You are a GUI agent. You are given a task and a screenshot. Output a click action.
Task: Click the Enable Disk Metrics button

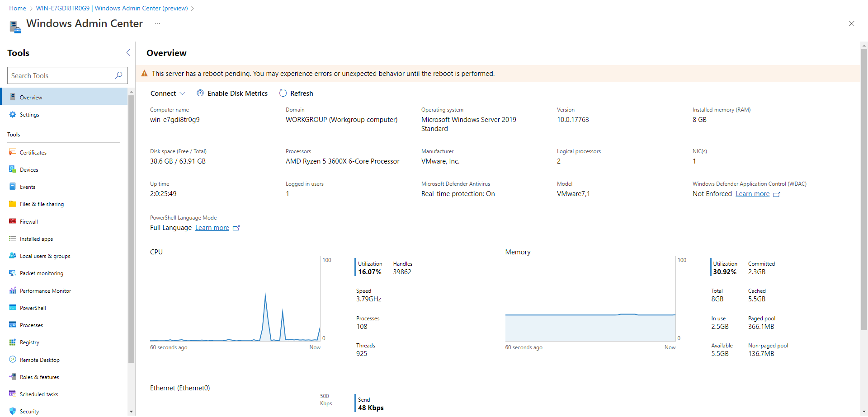[x=232, y=93]
